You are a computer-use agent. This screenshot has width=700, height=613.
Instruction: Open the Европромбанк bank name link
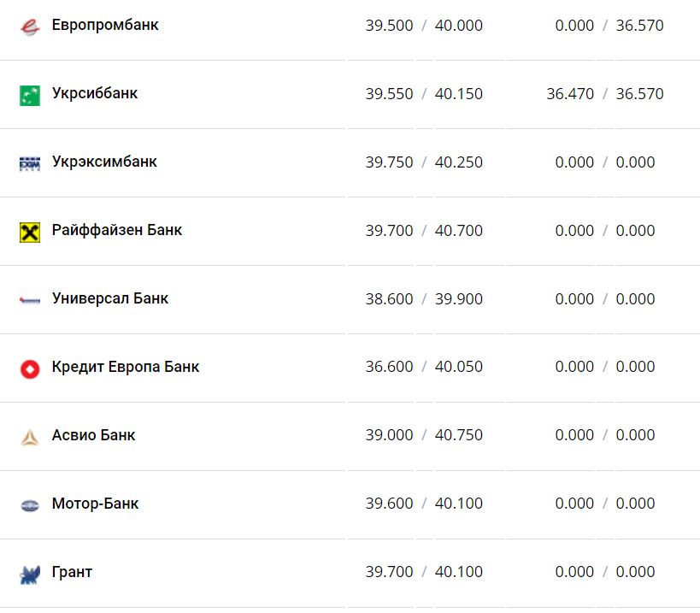tap(105, 25)
